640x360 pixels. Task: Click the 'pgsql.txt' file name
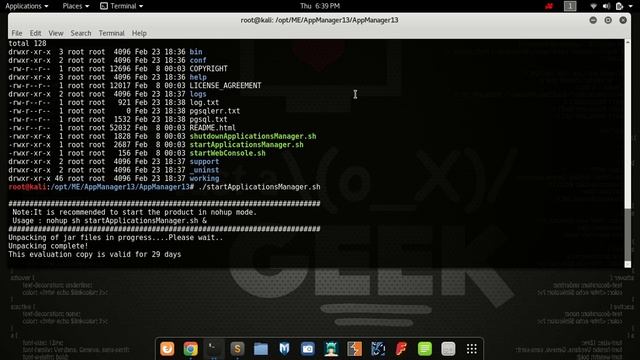tap(208, 119)
